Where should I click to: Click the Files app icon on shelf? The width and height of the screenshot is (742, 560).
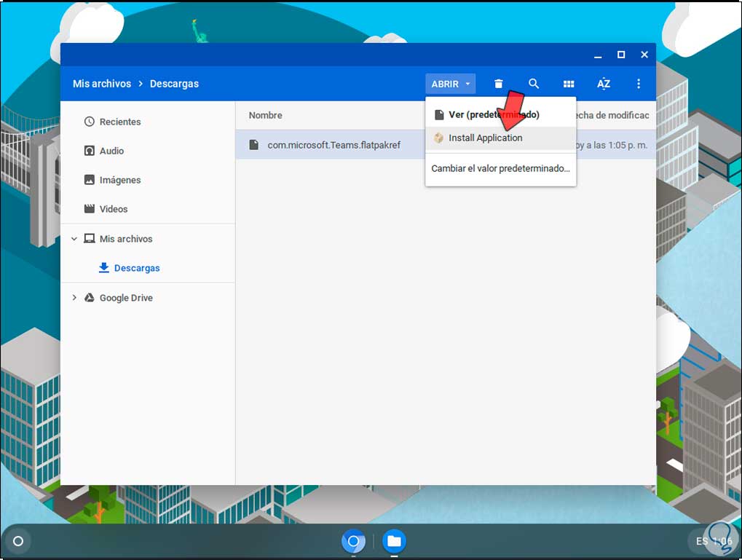point(394,541)
